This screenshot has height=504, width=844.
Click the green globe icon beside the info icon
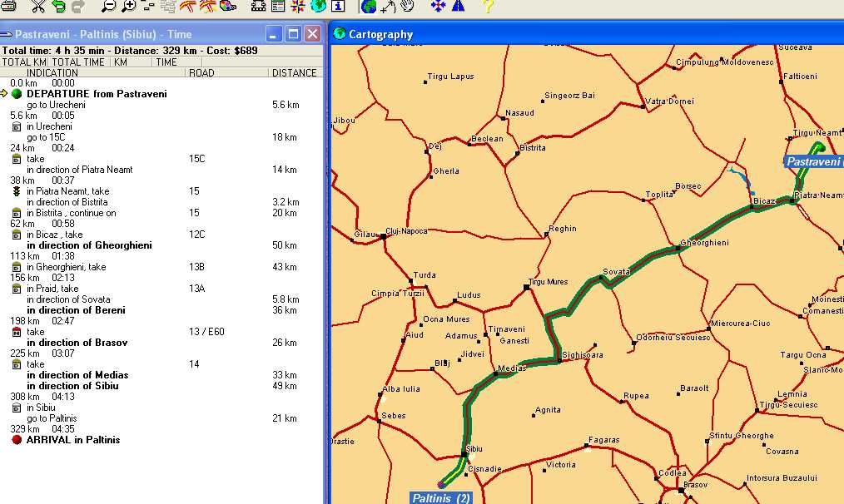coord(318,6)
